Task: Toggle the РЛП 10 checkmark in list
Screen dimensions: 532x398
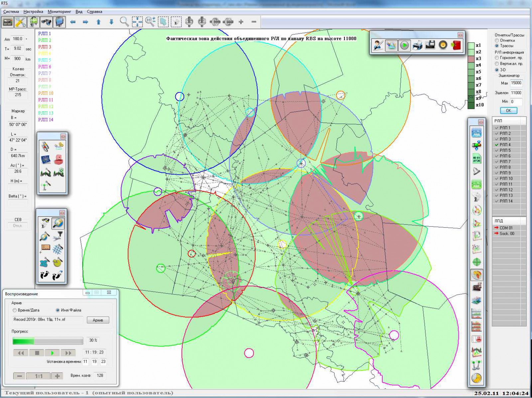Action: point(497,179)
